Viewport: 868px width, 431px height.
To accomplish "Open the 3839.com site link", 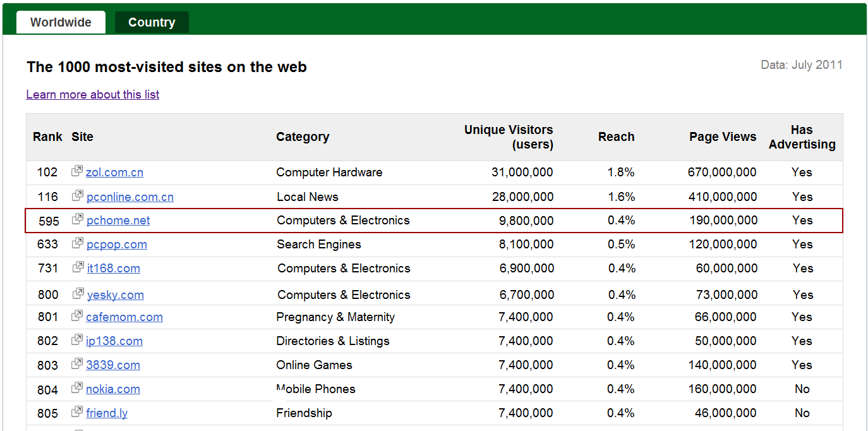I will point(113,365).
